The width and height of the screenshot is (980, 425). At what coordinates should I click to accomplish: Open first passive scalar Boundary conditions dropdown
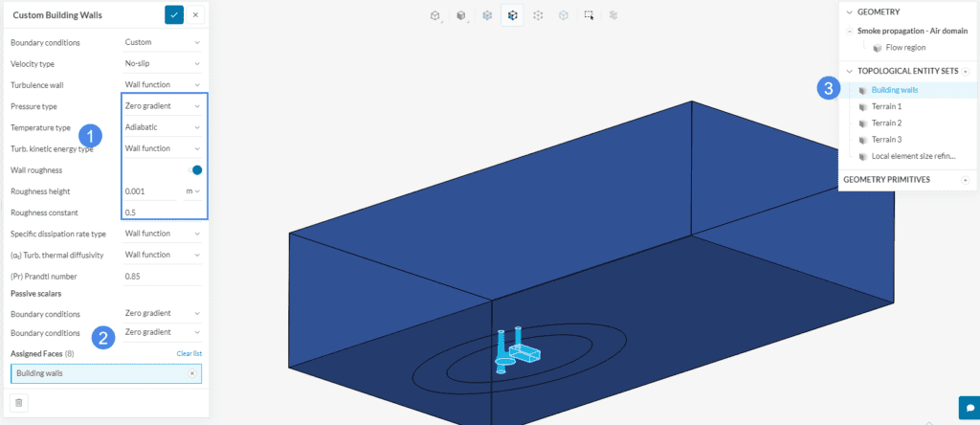coord(163,313)
